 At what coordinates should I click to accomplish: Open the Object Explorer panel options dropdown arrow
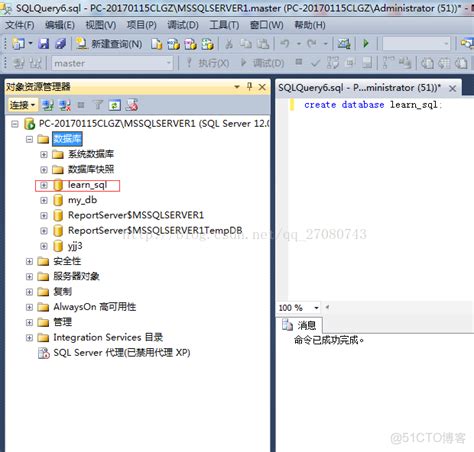pos(237,87)
